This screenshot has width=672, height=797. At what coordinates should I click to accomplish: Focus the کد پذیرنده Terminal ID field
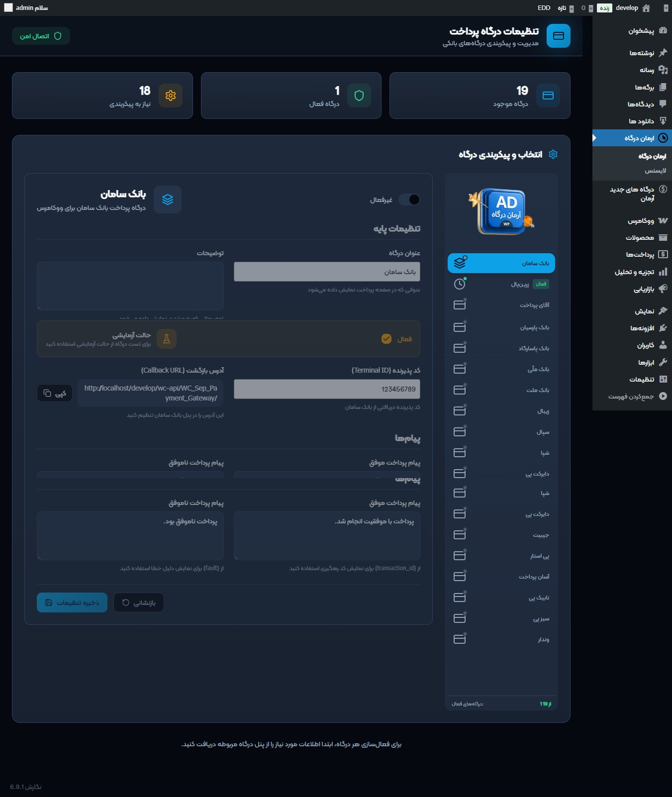[x=327, y=389]
